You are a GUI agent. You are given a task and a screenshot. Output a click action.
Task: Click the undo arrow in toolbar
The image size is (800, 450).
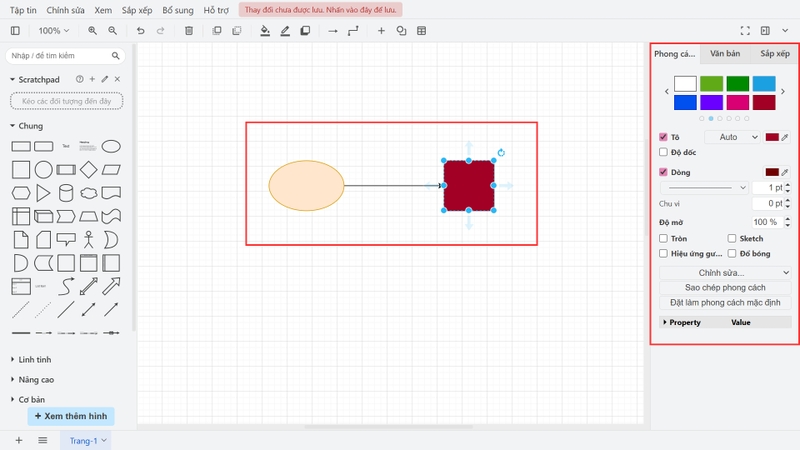[141, 31]
